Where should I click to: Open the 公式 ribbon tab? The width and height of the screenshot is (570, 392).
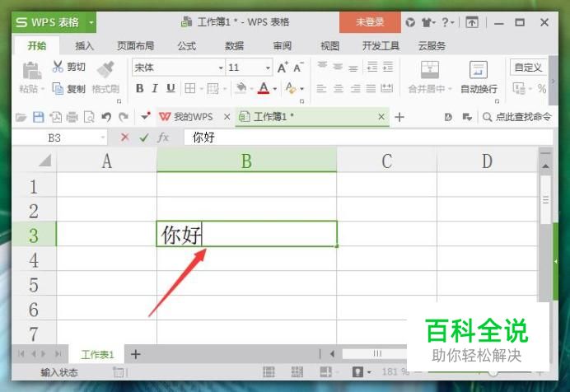186,46
